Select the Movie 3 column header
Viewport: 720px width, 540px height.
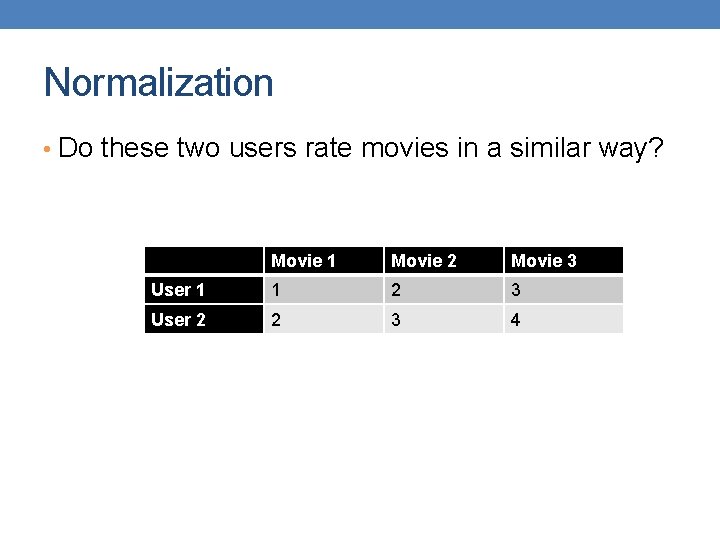tap(564, 260)
